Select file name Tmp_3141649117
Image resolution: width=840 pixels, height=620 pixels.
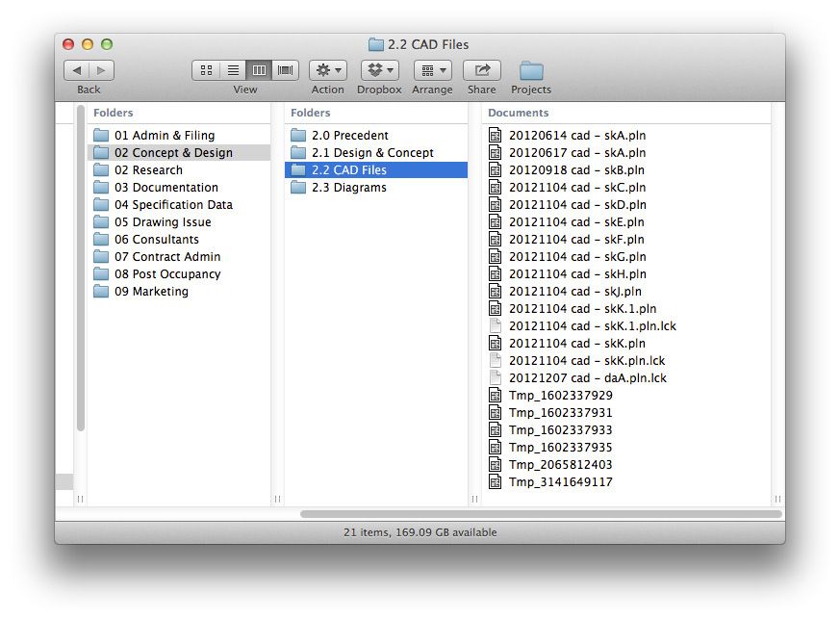[x=560, y=481]
